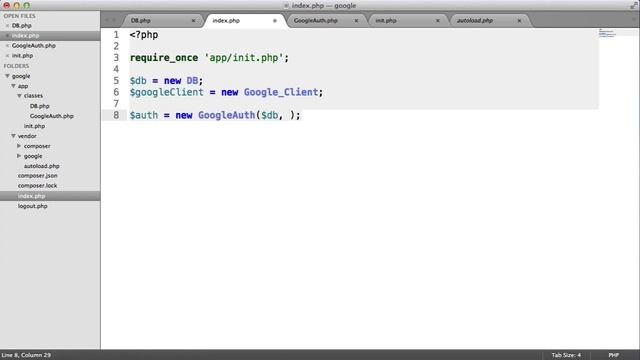Close the autoload.php tab
Image resolution: width=640 pixels, height=360 pixels.
(x=519, y=20)
